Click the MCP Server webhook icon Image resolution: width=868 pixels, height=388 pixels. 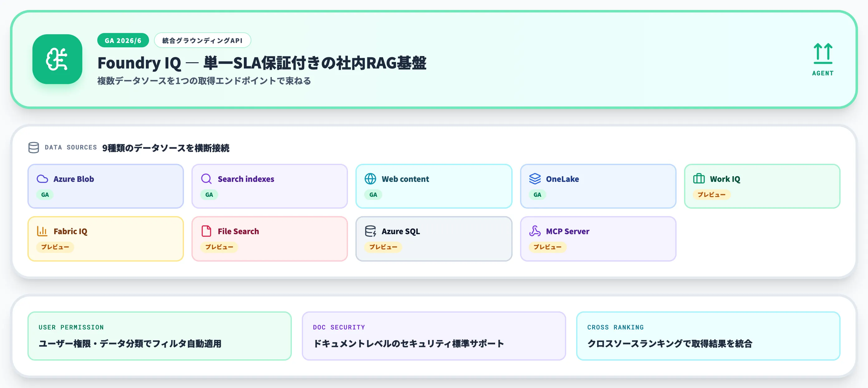pos(535,231)
